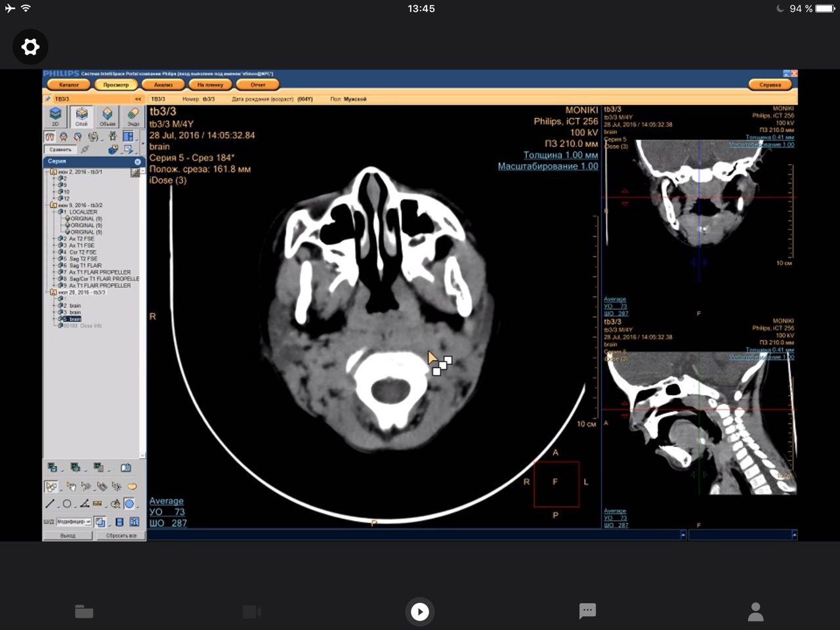Click the ШО 287 window value
The height and width of the screenshot is (630, 840).
click(168, 523)
